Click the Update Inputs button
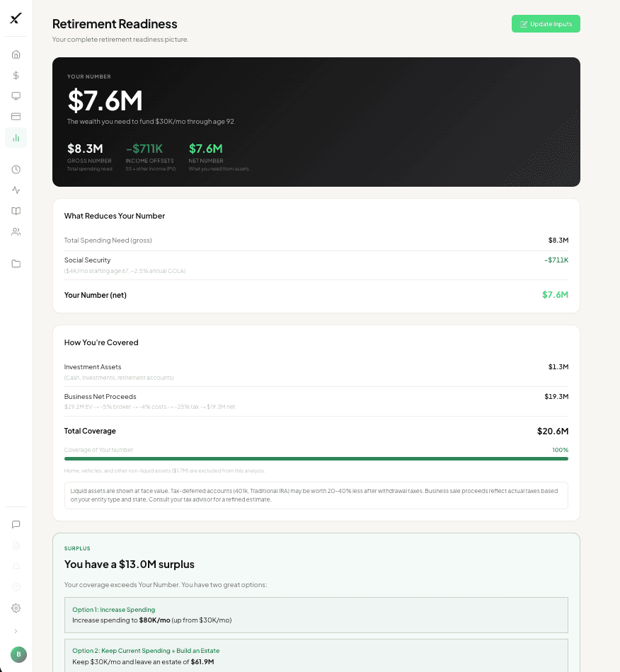The image size is (620, 672). point(546,23)
